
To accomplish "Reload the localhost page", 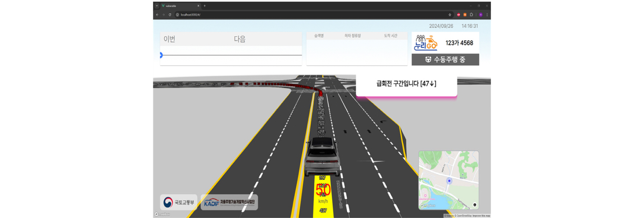I will (x=170, y=15).
